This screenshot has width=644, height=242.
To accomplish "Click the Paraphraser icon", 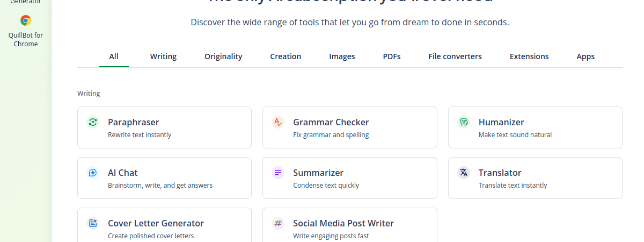I will [93, 122].
